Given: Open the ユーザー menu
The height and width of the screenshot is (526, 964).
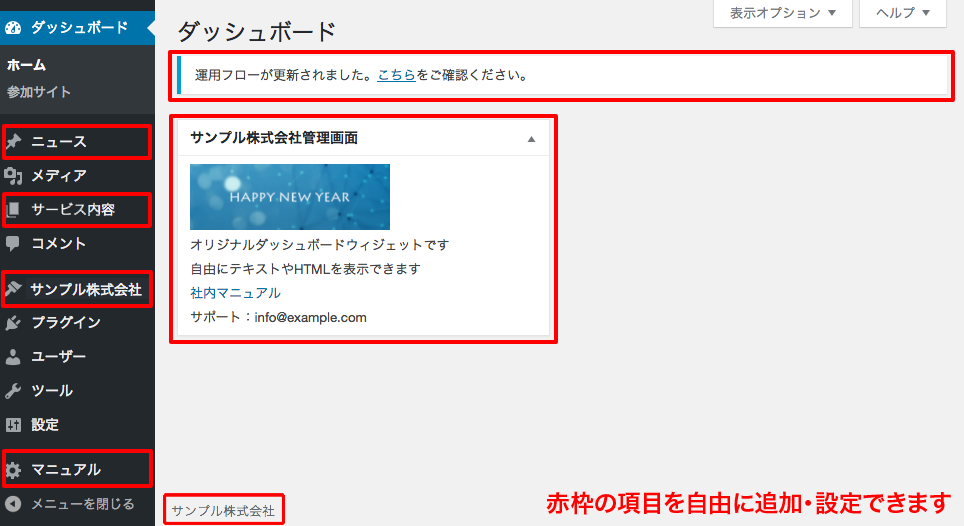Looking at the screenshot, I should (77, 356).
